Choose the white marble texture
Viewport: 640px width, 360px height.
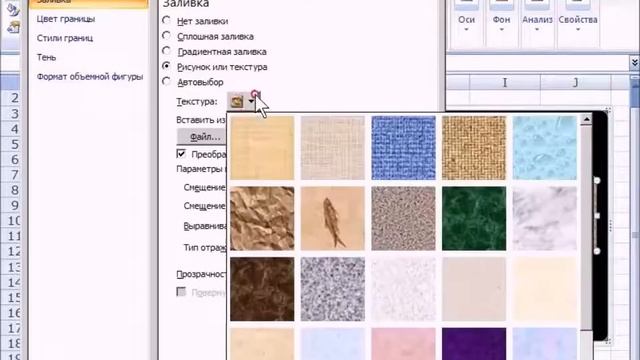pyautogui.click(x=544, y=218)
